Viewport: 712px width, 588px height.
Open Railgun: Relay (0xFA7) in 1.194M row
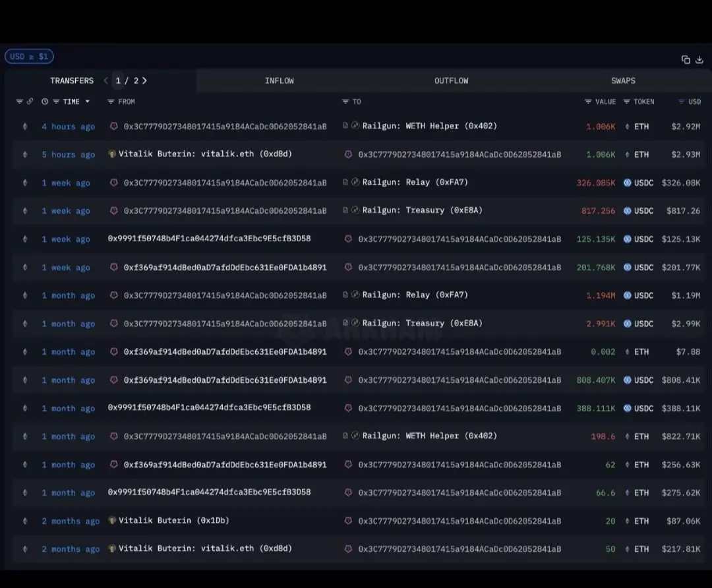pos(415,295)
